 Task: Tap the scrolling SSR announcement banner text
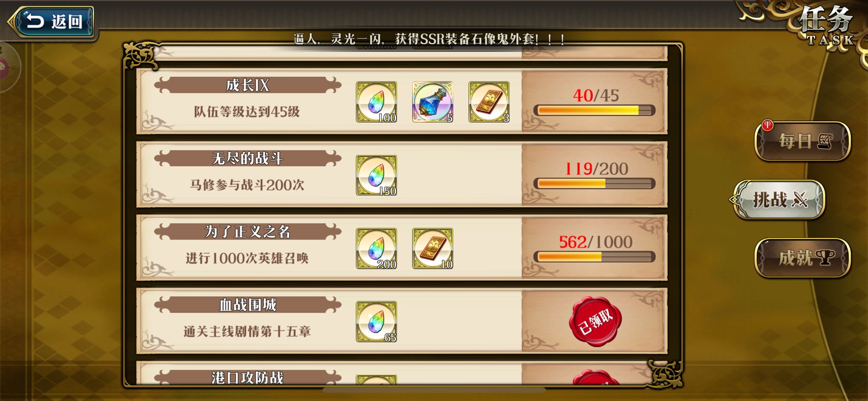pyautogui.click(x=430, y=39)
